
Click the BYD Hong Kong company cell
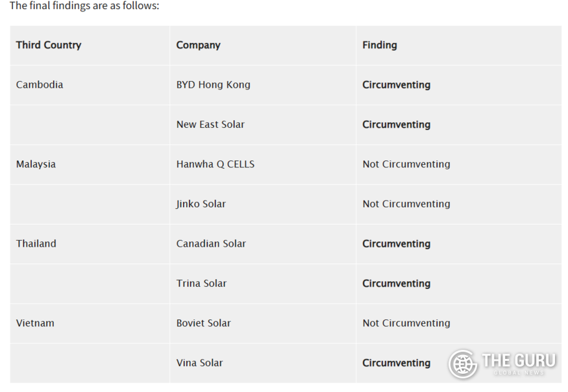pos(214,85)
